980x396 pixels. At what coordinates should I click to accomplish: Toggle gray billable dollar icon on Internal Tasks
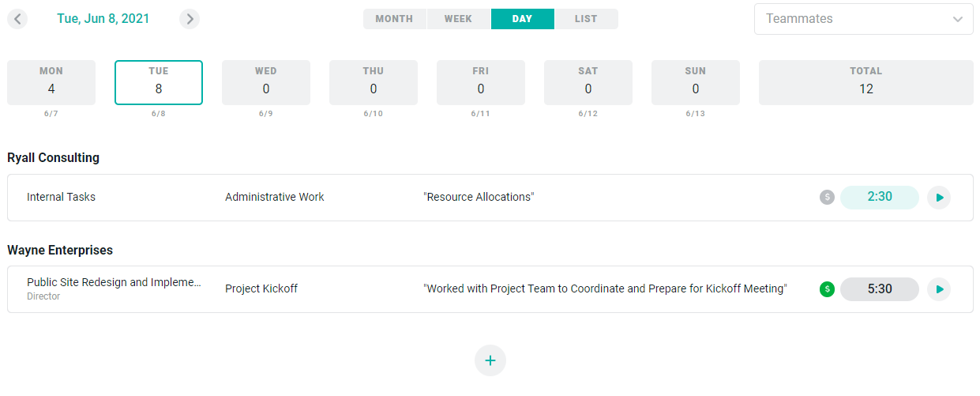[827, 198]
